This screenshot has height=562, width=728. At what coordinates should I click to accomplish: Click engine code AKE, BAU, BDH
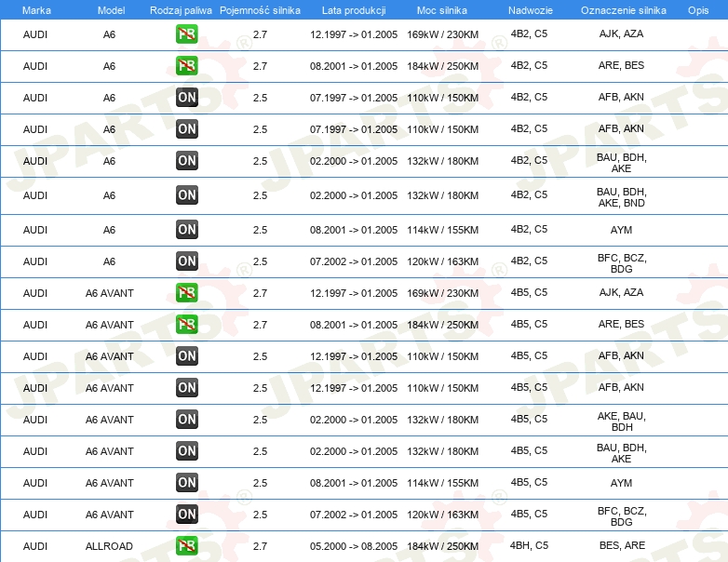622,421
